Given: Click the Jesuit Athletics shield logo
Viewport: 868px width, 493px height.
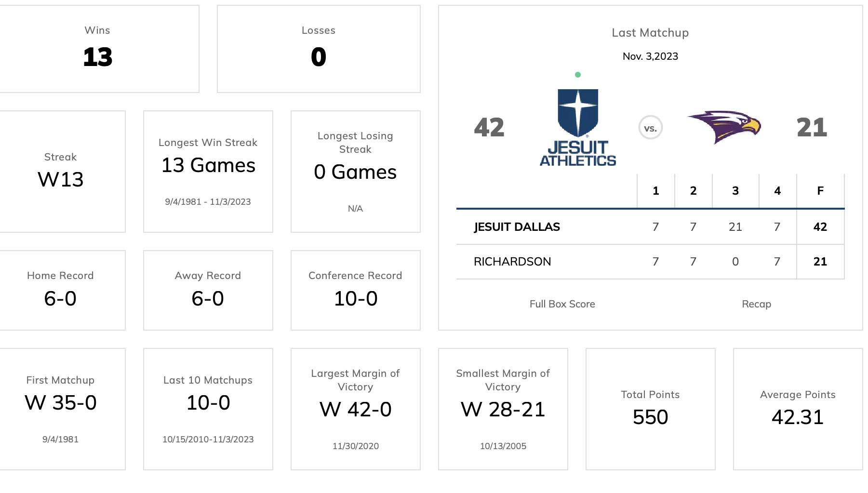Looking at the screenshot, I should 578,128.
